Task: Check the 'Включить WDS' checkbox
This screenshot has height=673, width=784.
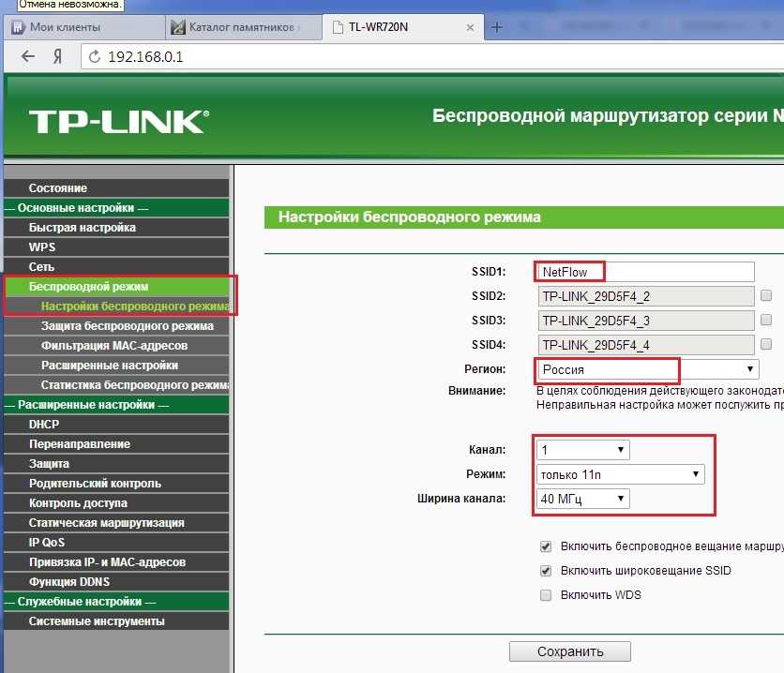Action: coord(546,595)
